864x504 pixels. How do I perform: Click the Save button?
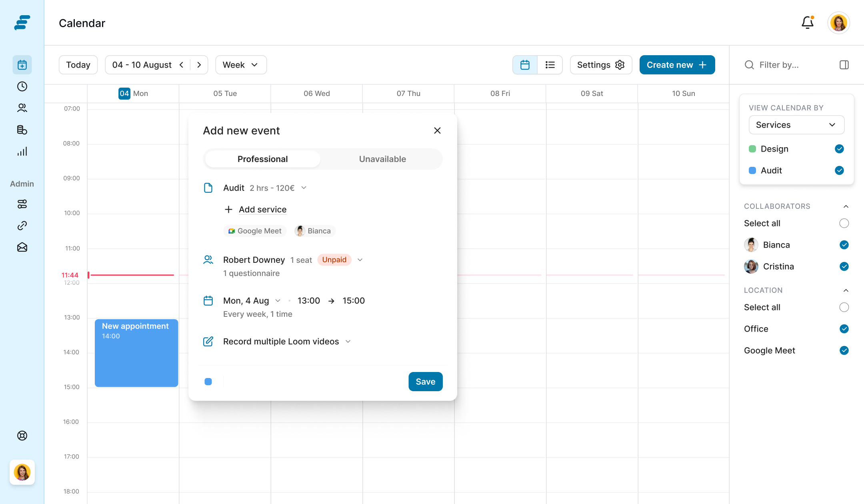point(425,382)
